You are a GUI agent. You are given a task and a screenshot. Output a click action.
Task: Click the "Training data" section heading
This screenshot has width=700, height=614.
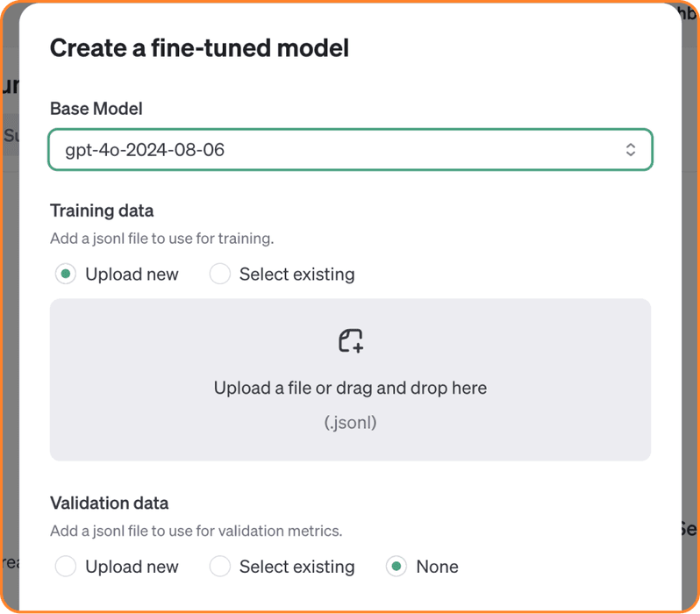[x=102, y=211]
